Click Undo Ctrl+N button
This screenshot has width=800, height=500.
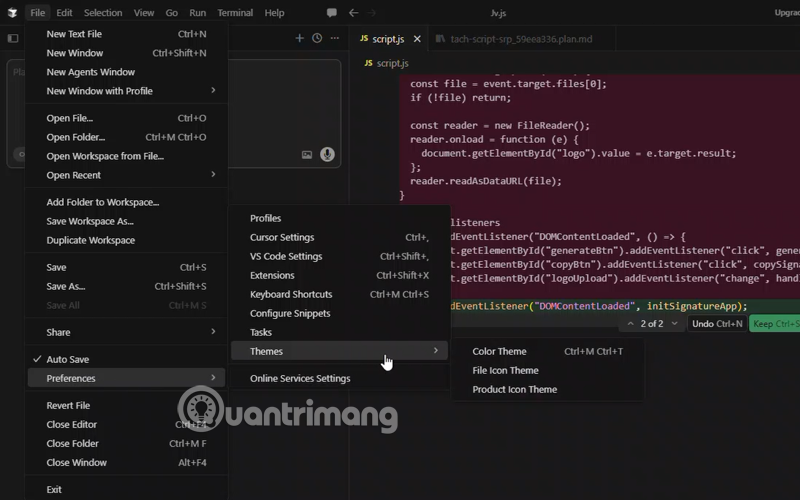pyautogui.click(x=717, y=323)
